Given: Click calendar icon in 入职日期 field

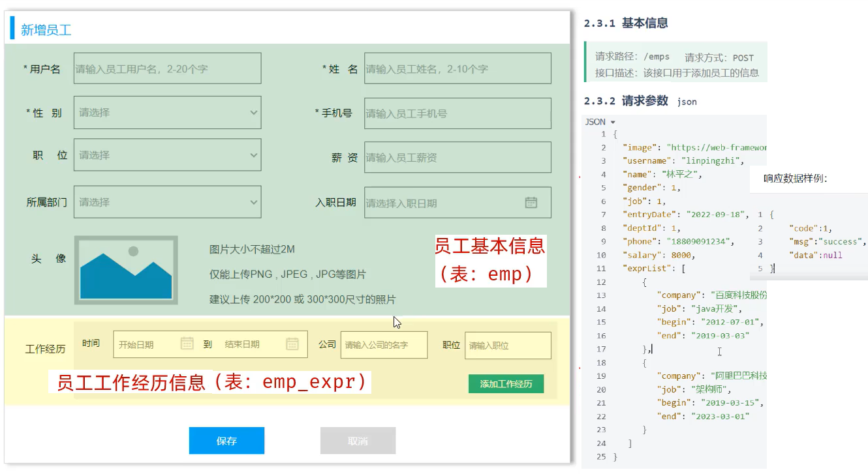Looking at the screenshot, I should [x=531, y=203].
